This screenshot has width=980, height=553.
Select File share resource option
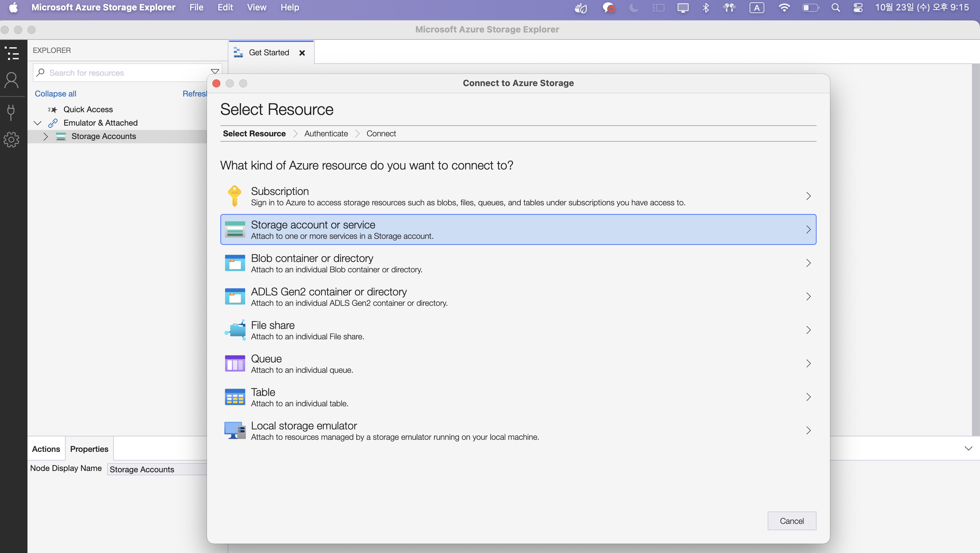point(518,330)
